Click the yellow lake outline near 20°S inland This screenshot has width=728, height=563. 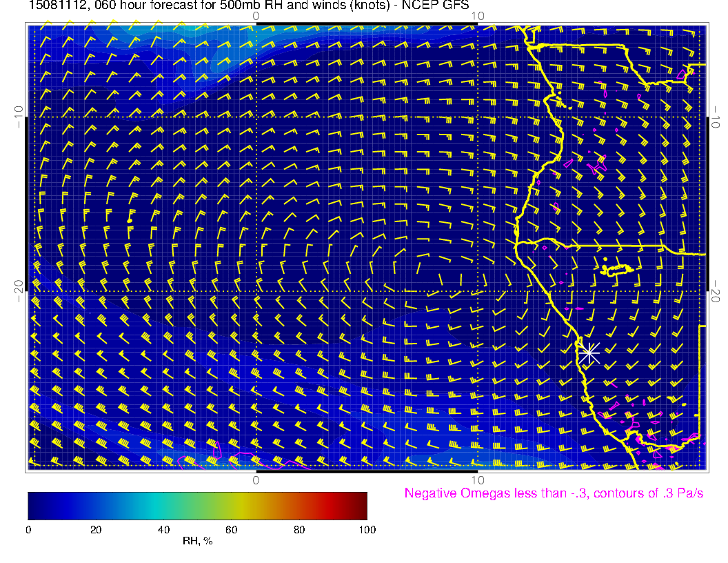tap(618, 270)
